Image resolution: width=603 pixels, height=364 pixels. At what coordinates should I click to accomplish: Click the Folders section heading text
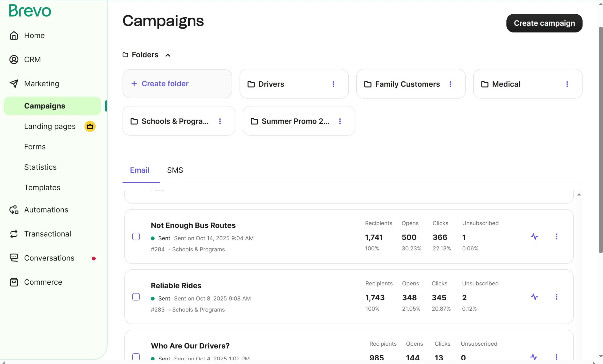(145, 55)
